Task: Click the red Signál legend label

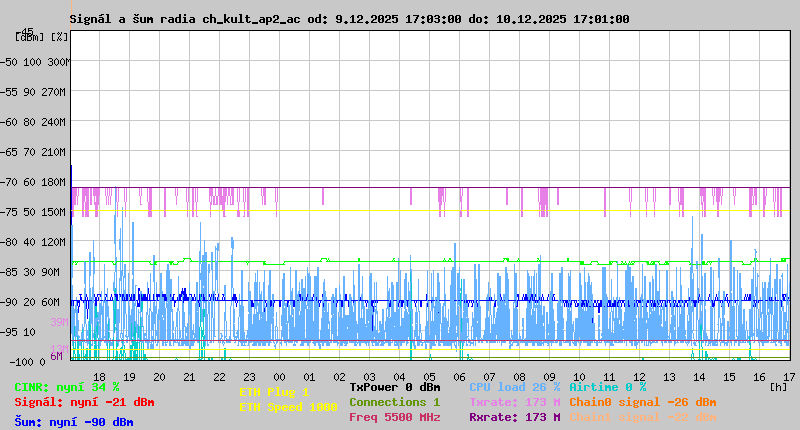Action: pyautogui.click(x=84, y=402)
